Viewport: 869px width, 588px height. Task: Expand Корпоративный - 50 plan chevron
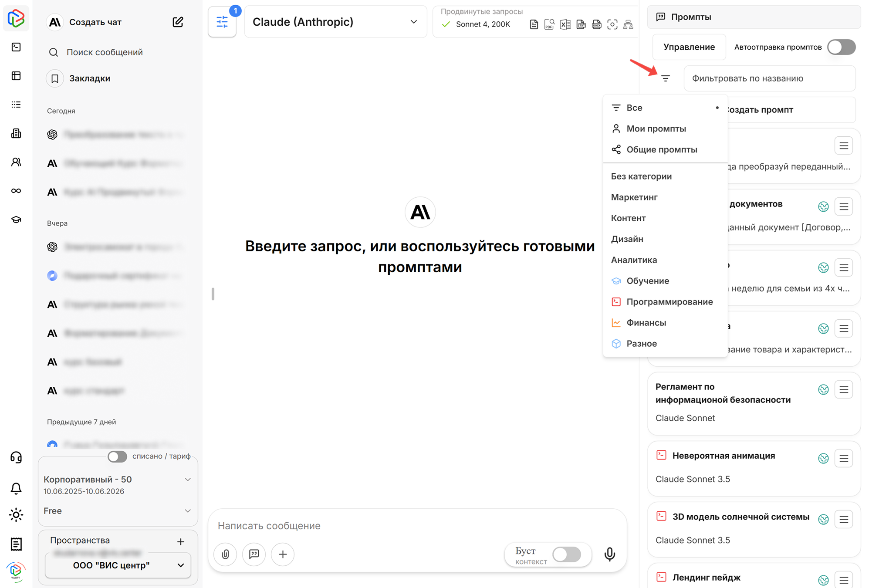coord(188,480)
